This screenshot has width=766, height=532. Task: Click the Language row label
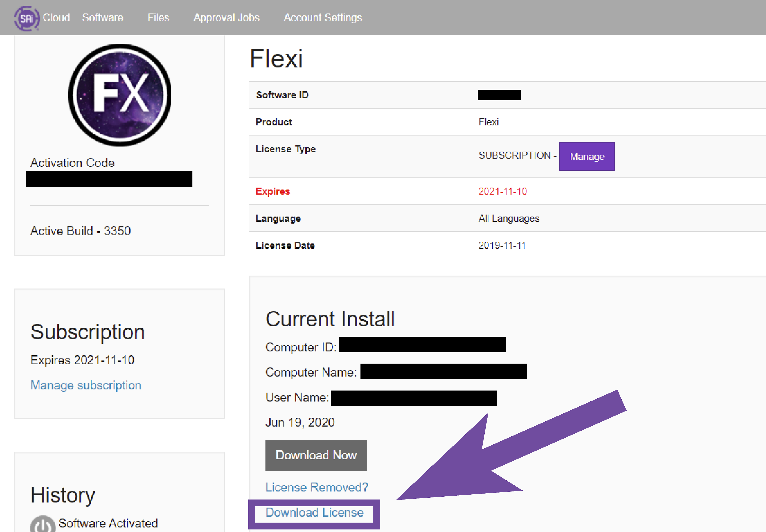[x=278, y=218]
